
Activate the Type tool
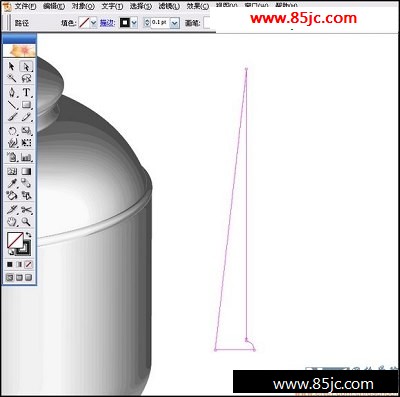coord(26,92)
